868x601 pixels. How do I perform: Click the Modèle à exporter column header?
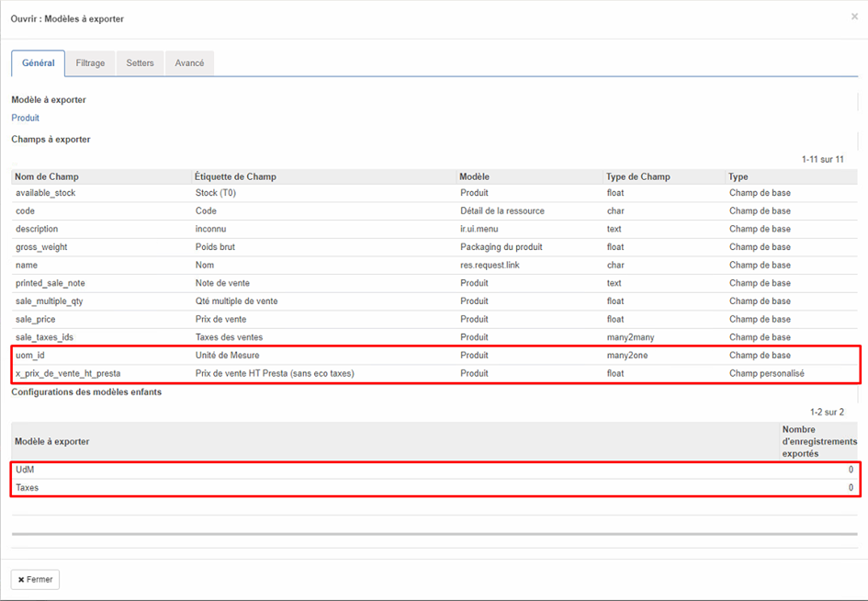click(x=52, y=442)
